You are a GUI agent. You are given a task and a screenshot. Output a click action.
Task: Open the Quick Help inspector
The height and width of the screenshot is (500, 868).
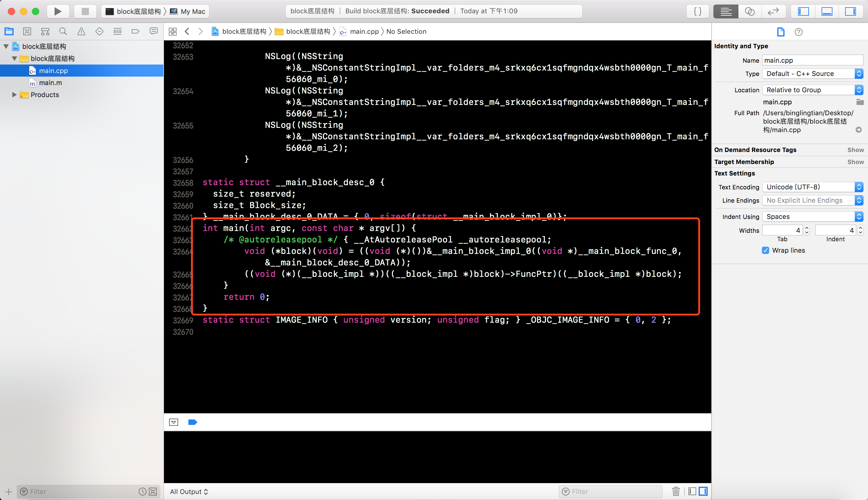coord(798,32)
